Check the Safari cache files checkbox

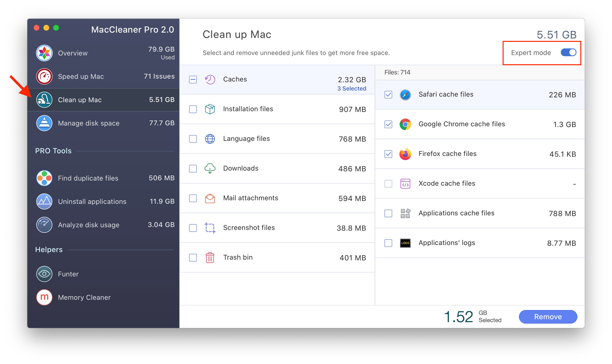click(389, 94)
